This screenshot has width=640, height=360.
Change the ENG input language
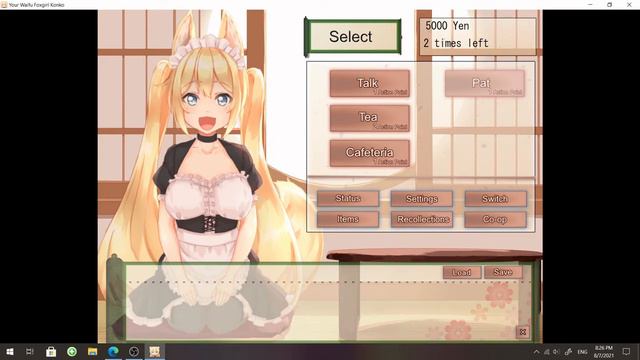click(x=582, y=352)
